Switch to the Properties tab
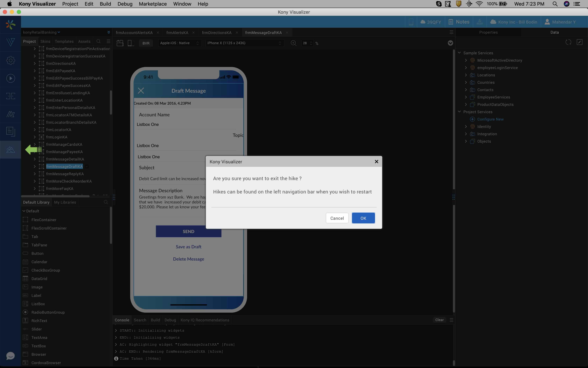This screenshot has width=588, height=368. (488, 32)
